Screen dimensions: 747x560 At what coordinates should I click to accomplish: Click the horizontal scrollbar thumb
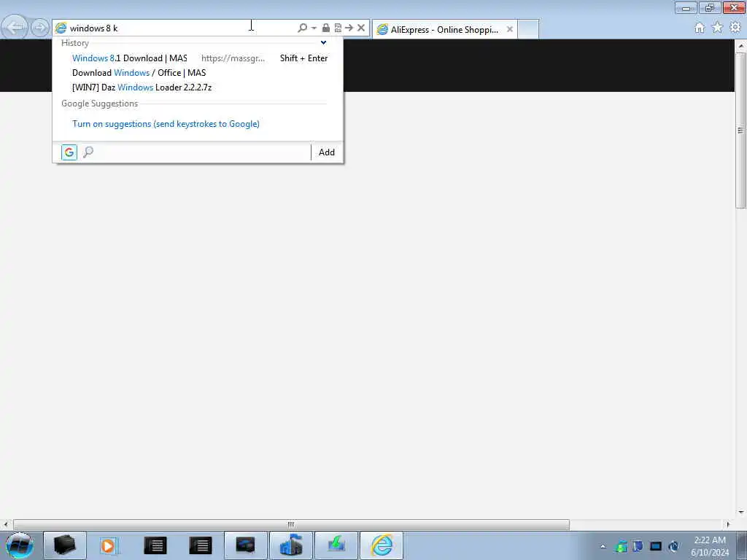[291, 525]
